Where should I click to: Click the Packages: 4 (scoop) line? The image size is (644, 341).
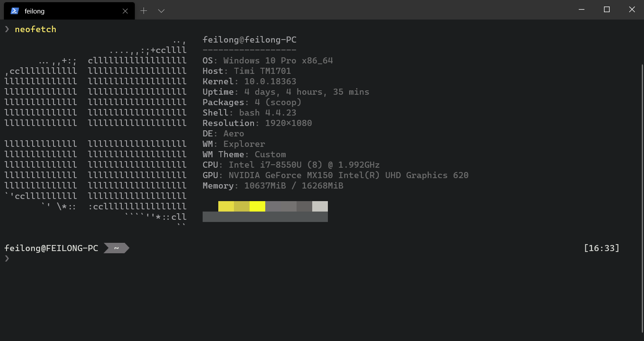[252, 103]
